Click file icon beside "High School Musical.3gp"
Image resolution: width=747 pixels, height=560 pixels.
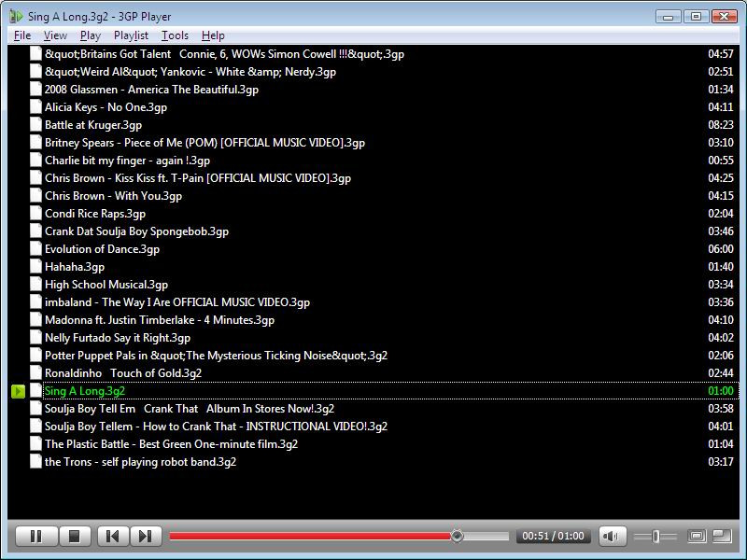35,285
